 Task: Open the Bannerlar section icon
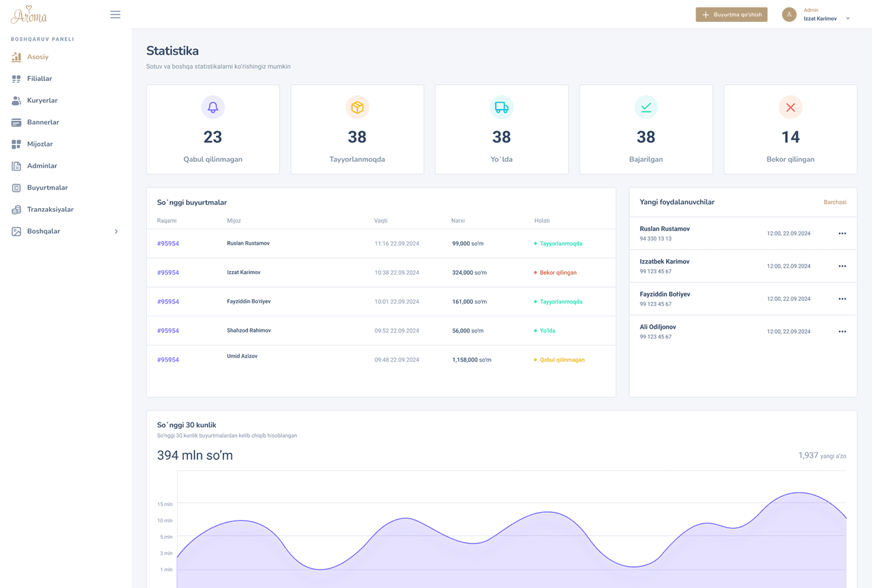click(15, 122)
